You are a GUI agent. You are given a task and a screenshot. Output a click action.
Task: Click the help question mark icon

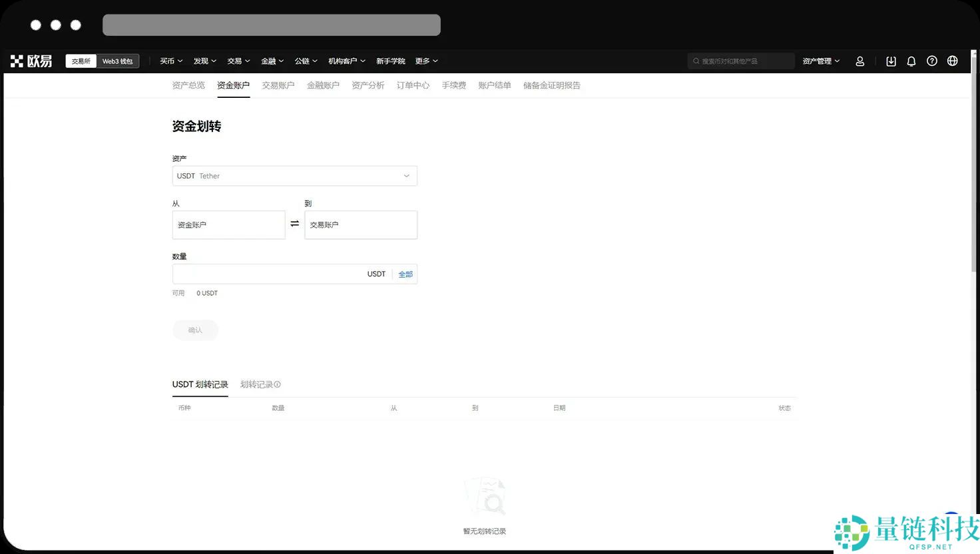[931, 61]
